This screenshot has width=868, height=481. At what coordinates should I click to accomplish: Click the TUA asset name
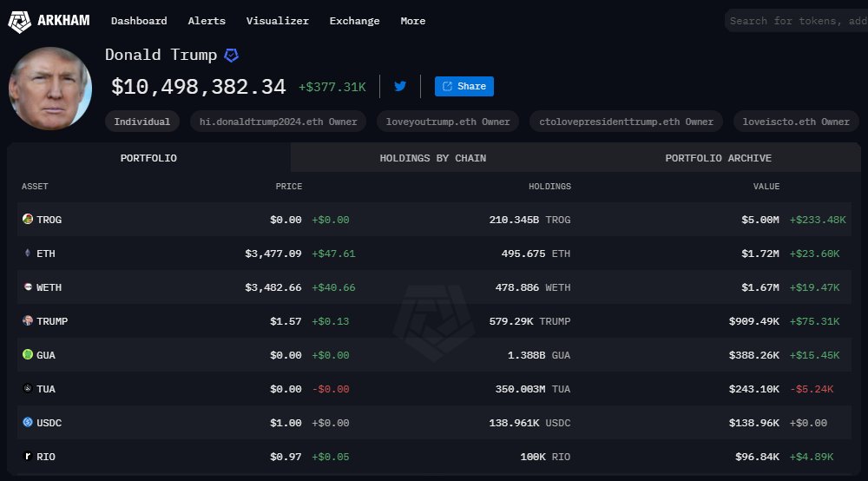coord(46,389)
